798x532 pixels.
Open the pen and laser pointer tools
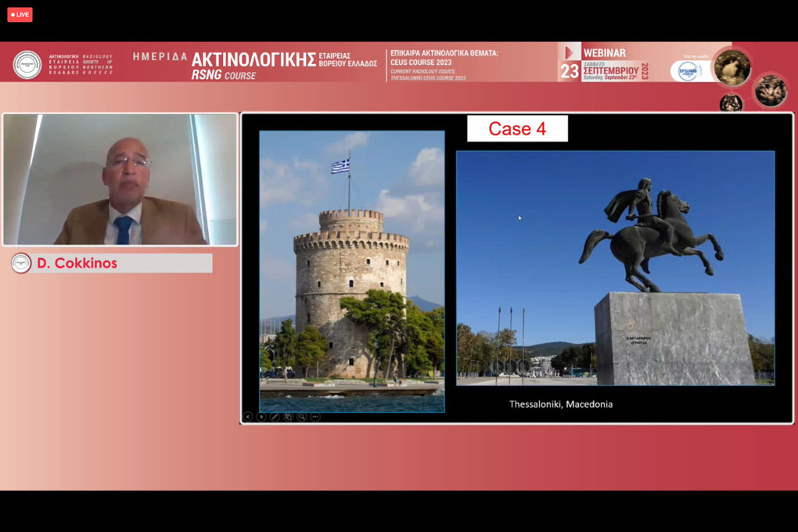coord(275,417)
